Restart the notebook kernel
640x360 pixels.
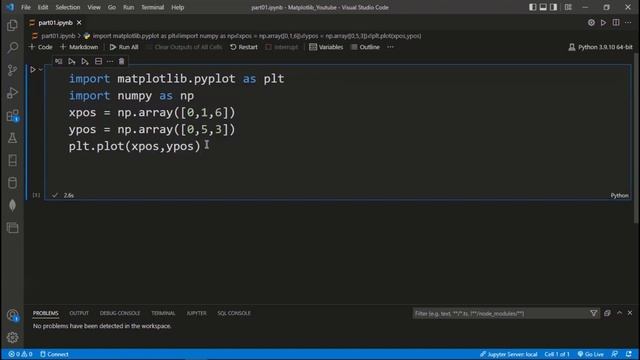coord(244,47)
